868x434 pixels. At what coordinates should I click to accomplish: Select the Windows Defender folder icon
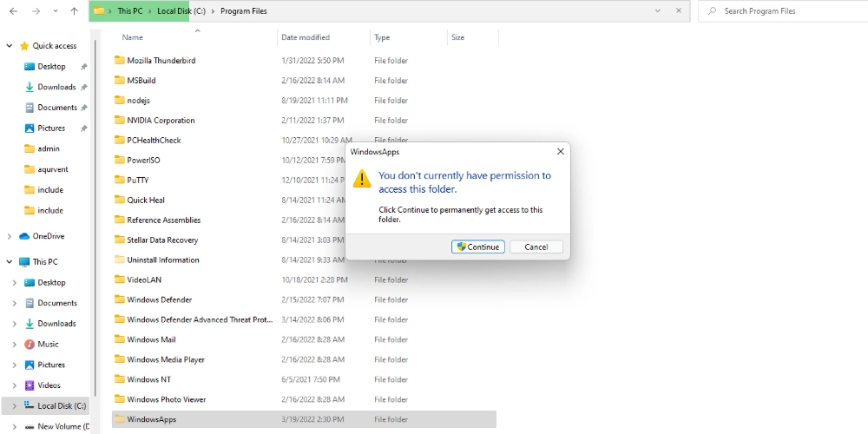(x=120, y=299)
